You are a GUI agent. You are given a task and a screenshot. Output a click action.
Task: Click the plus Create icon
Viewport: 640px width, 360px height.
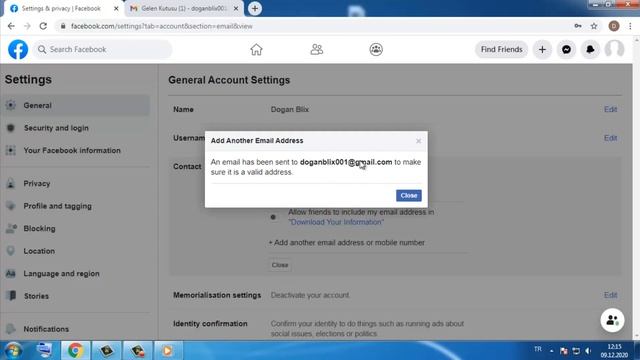542,49
